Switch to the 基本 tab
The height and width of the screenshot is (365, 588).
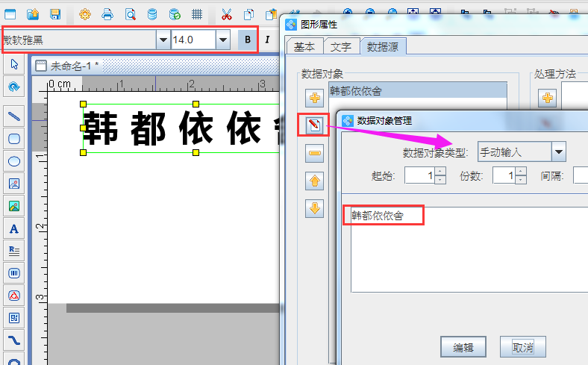point(304,46)
